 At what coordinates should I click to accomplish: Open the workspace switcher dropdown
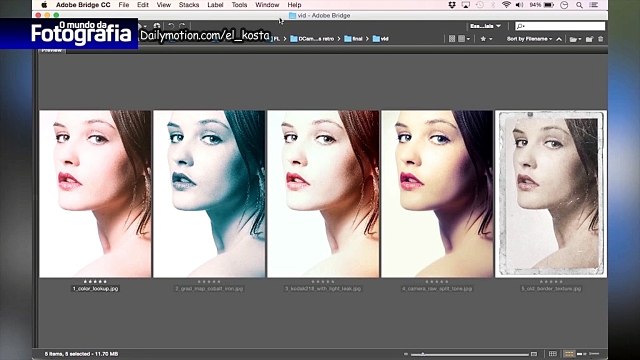[485, 26]
